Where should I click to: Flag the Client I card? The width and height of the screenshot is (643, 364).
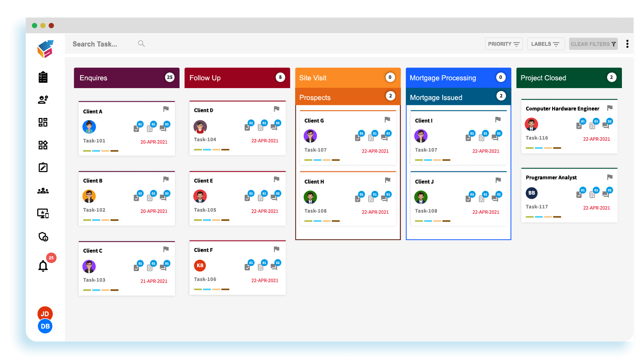pyautogui.click(x=498, y=119)
